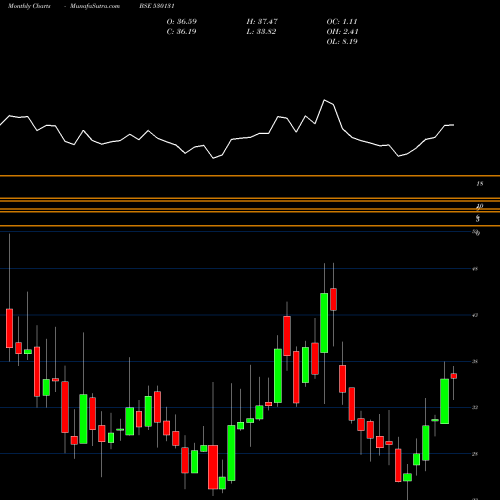Click the first red candle at chart's left edge

[x=9, y=328]
